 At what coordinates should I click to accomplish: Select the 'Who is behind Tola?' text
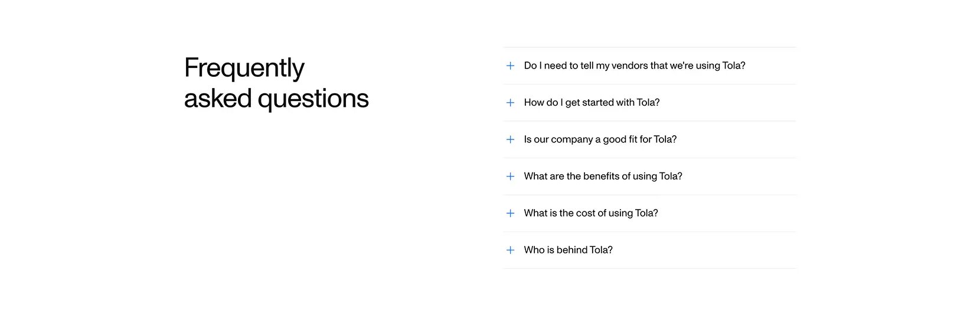pyautogui.click(x=568, y=250)
